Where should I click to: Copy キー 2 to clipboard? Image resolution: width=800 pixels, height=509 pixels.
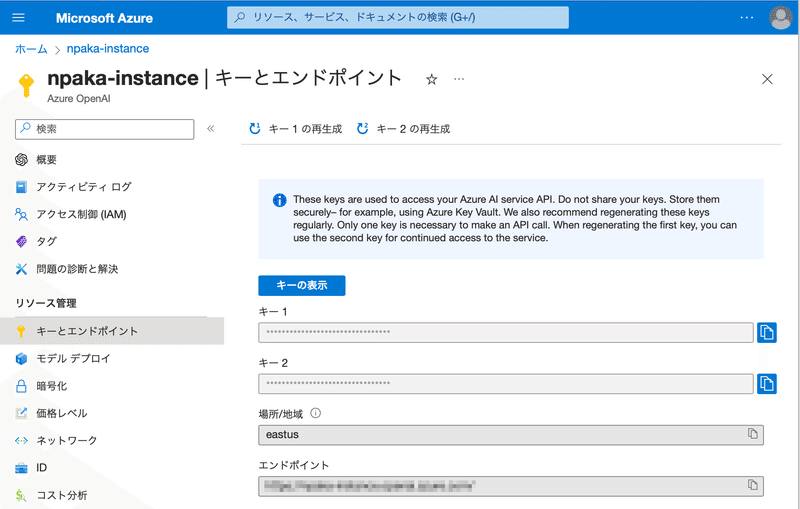(766, 384)
